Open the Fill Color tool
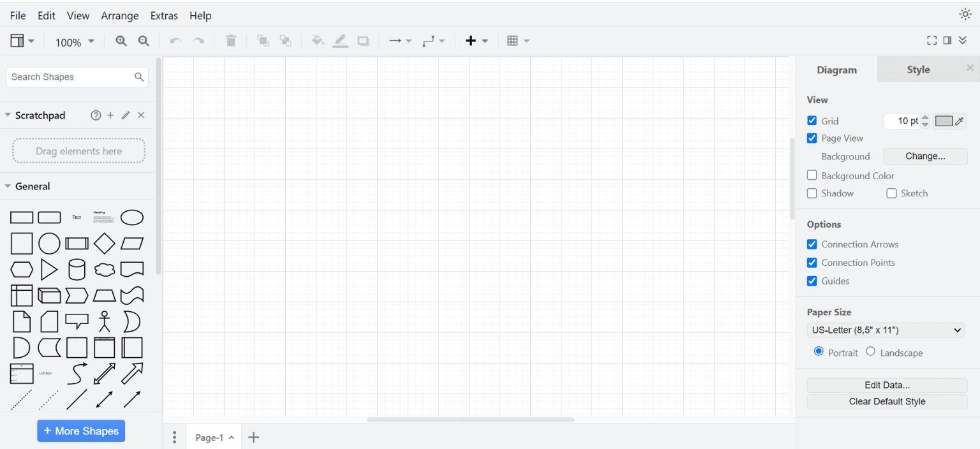The image size is (980, 449). coord(317,40)
